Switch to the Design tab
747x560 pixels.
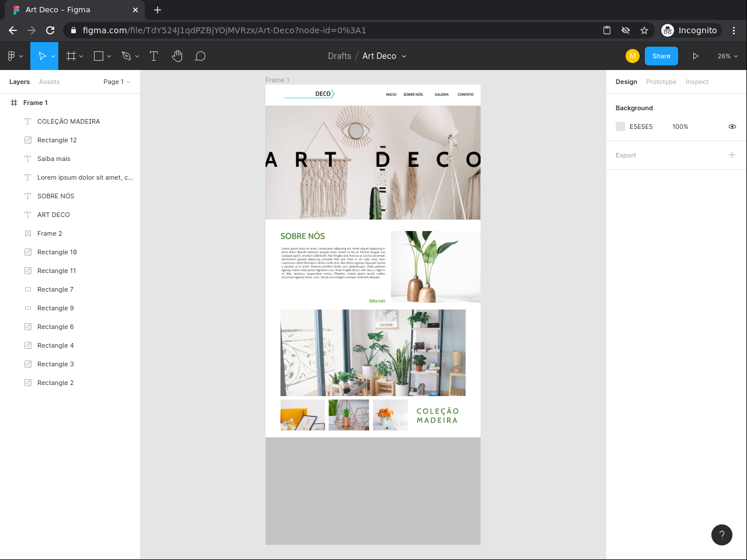pos(626,82)
